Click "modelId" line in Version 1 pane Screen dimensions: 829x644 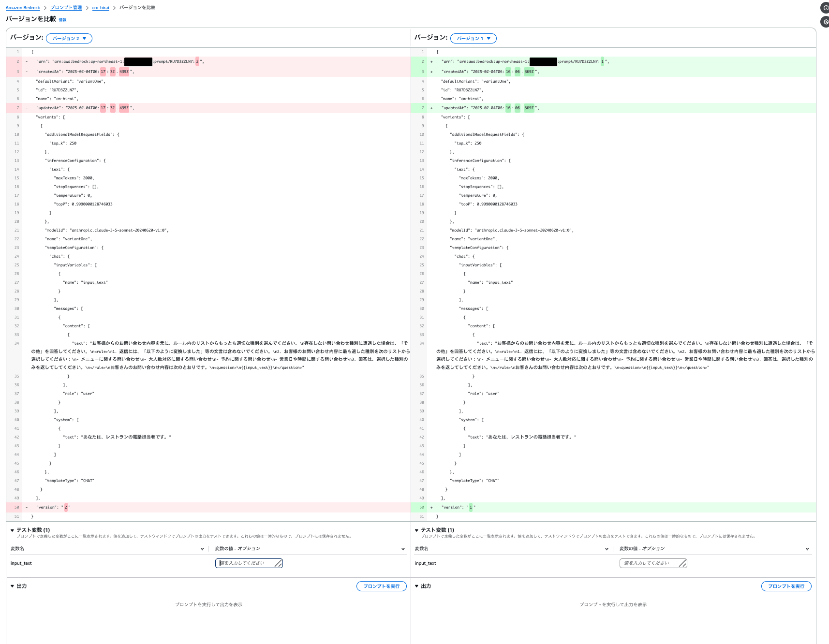click(512, 230)
